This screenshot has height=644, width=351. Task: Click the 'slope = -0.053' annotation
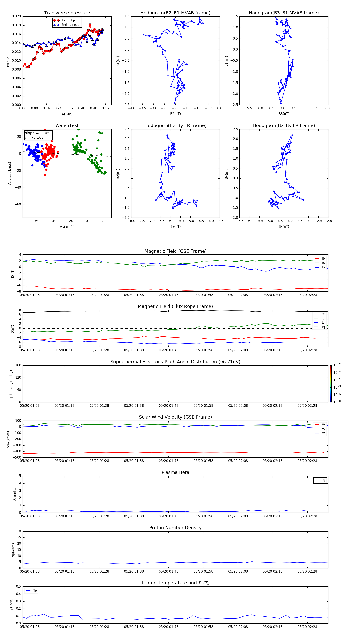click(x=38, y=133)
